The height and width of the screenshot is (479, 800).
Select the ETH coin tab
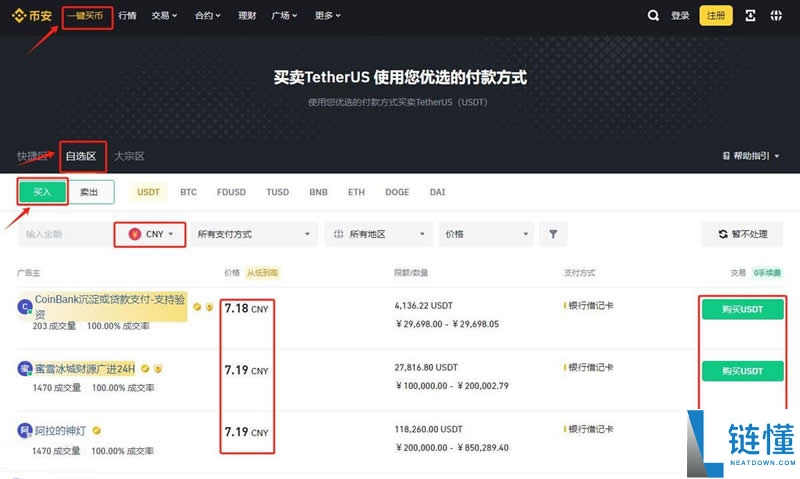[x=356, y=192]
